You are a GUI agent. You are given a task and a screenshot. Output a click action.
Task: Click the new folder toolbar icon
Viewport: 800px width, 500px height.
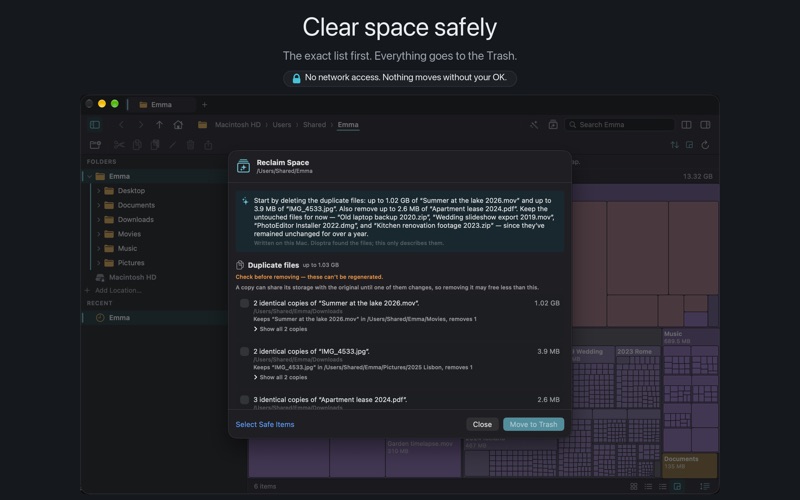point(95,145)
